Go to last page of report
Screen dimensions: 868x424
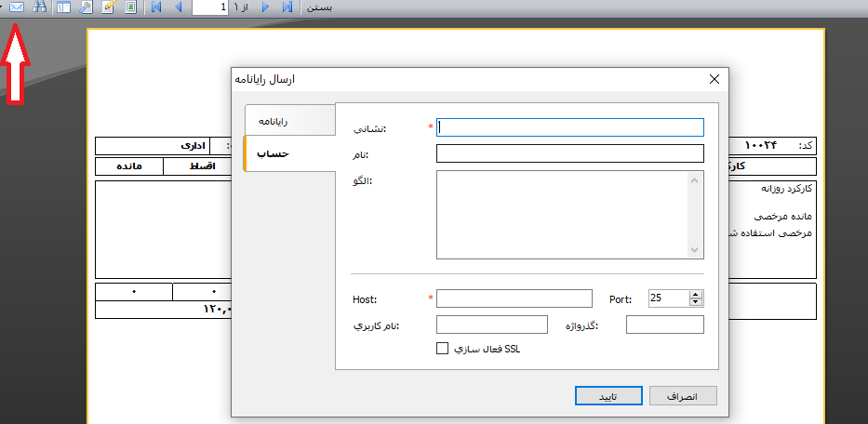pyautogui.click(x=287, y=7)
